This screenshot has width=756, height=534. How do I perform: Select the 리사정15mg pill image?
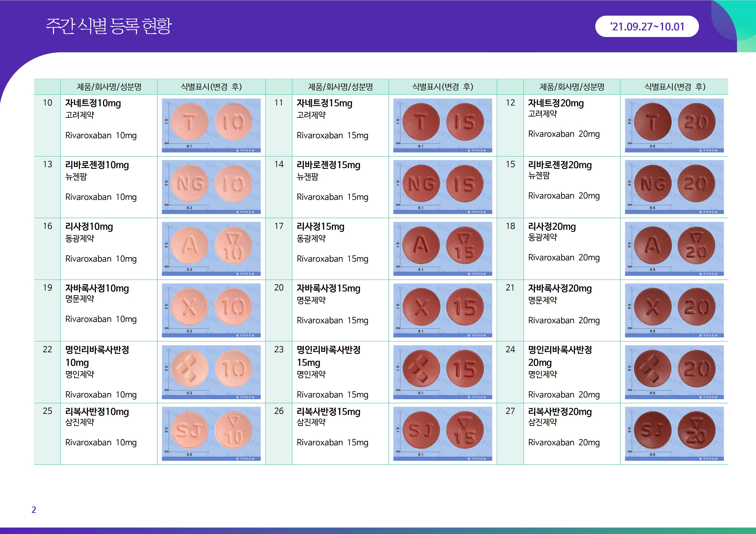[442, 249]
